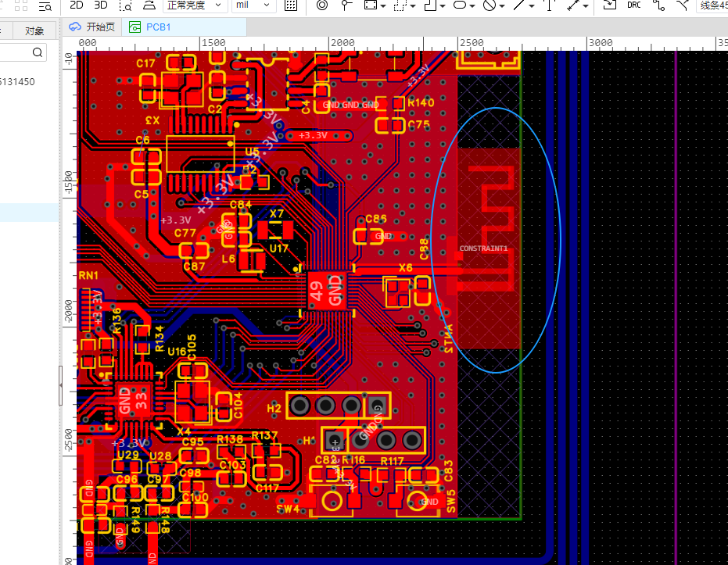Viewport: 728px width, 565px height.
Task: Select the line drawing tool
Action: click(x=519, y=5)
